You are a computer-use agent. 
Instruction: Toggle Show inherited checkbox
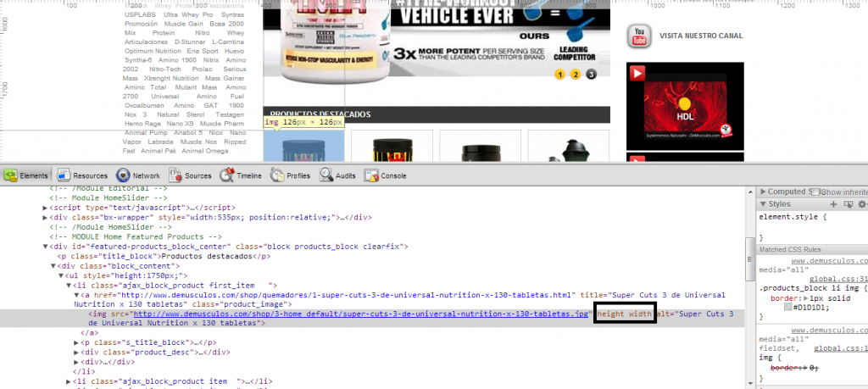pyautogui.click(x=815, y=192)
